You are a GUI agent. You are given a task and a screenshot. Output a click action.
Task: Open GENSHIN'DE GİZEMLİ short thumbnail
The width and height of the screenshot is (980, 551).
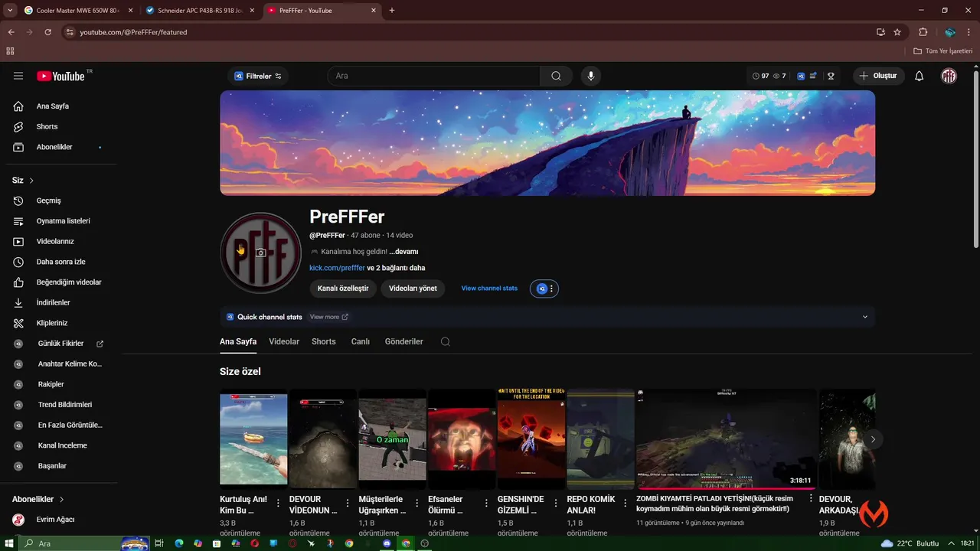pos(531,439)
